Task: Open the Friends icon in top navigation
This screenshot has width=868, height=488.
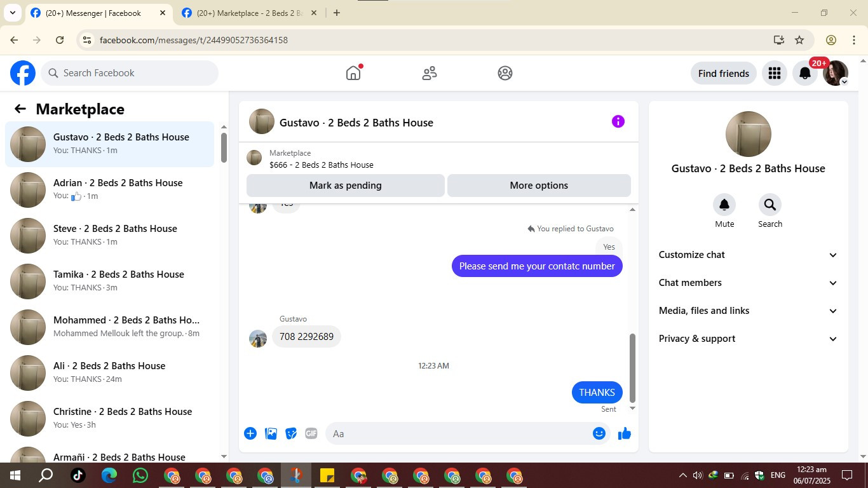Action: (430, 73)
